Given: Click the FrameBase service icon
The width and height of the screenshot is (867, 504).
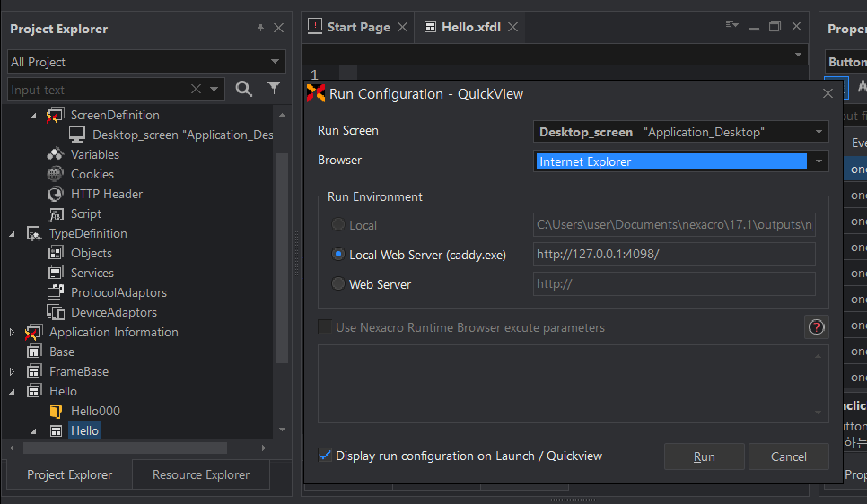Looking at the screenshot, I should point(34,371).
